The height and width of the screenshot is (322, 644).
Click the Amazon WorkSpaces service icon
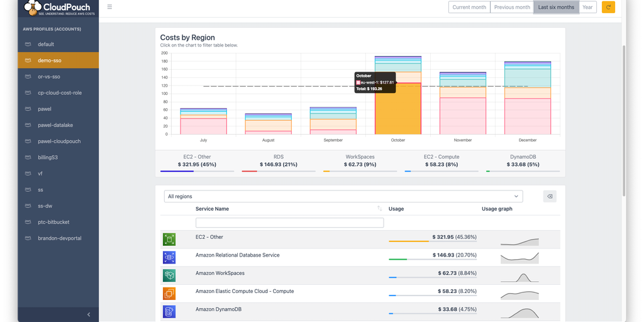coord(169,275)
